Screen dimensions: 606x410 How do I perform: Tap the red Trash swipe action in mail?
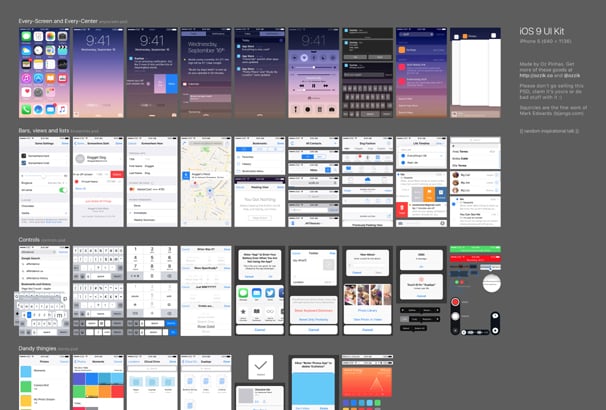click(x=402, y=209)
